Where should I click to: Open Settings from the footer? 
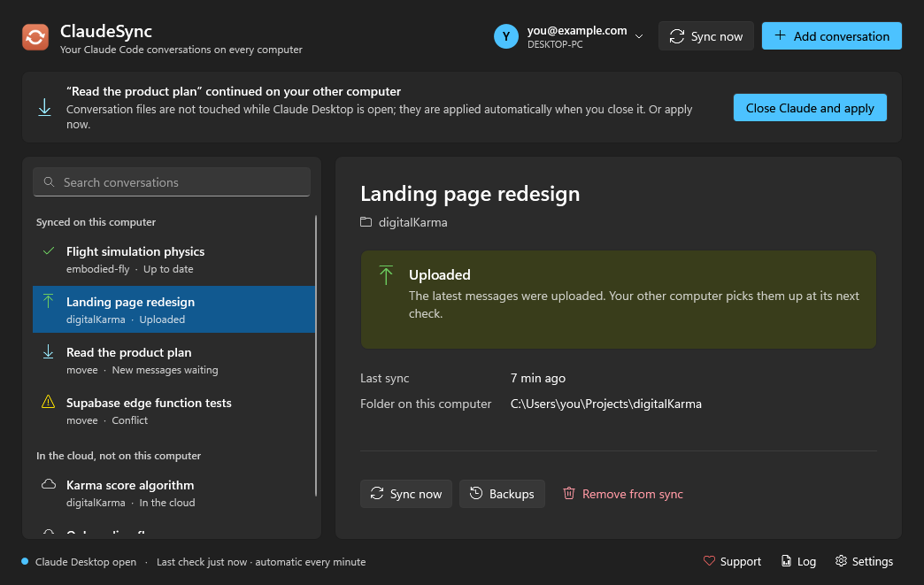864,561
